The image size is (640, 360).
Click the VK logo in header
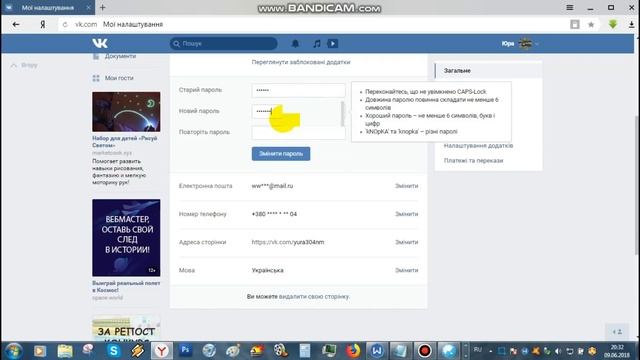tap(100, 43)
